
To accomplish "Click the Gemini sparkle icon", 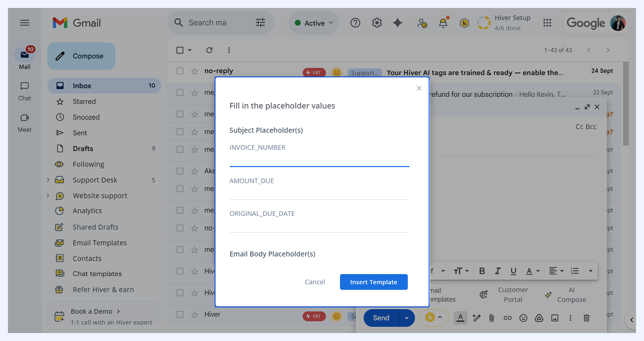I will [x=398, y=23].
